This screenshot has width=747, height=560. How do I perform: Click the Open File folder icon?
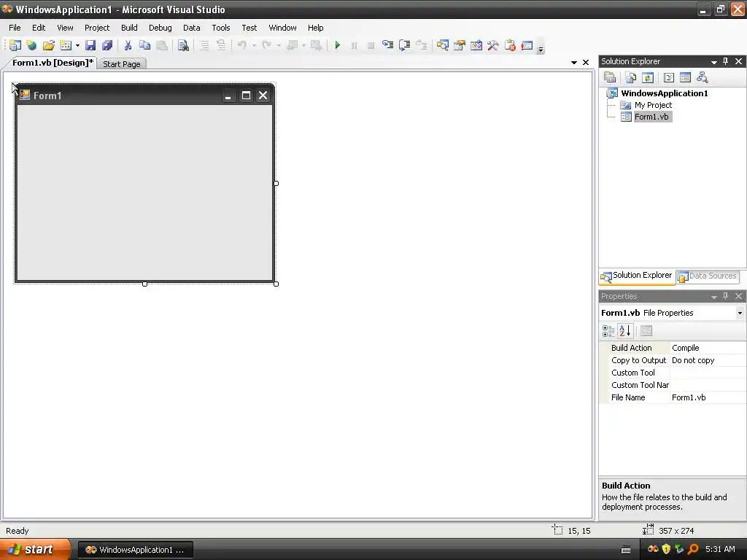point(49,45)
